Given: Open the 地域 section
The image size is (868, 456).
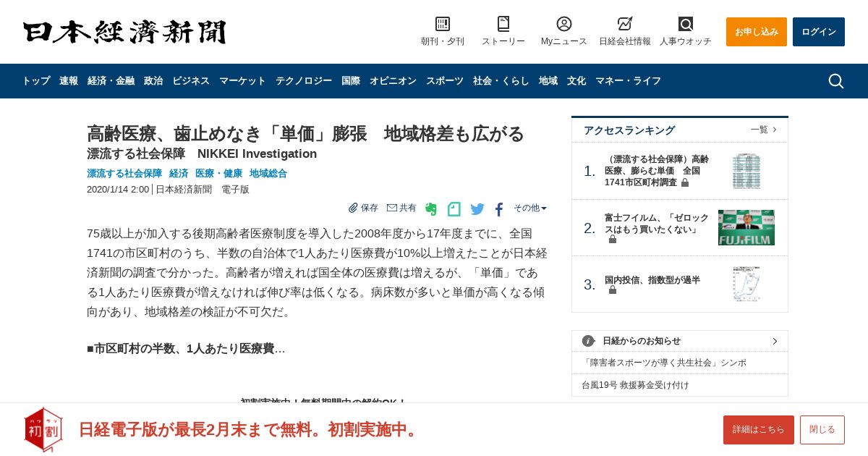Looking at the screenshot, I should [x=548, y=81].
